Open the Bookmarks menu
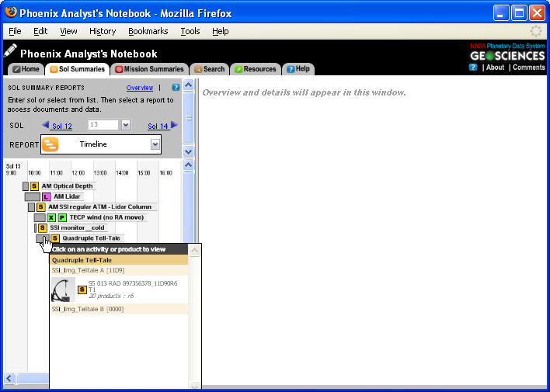550x392 pixels. (x=148, y=31)
